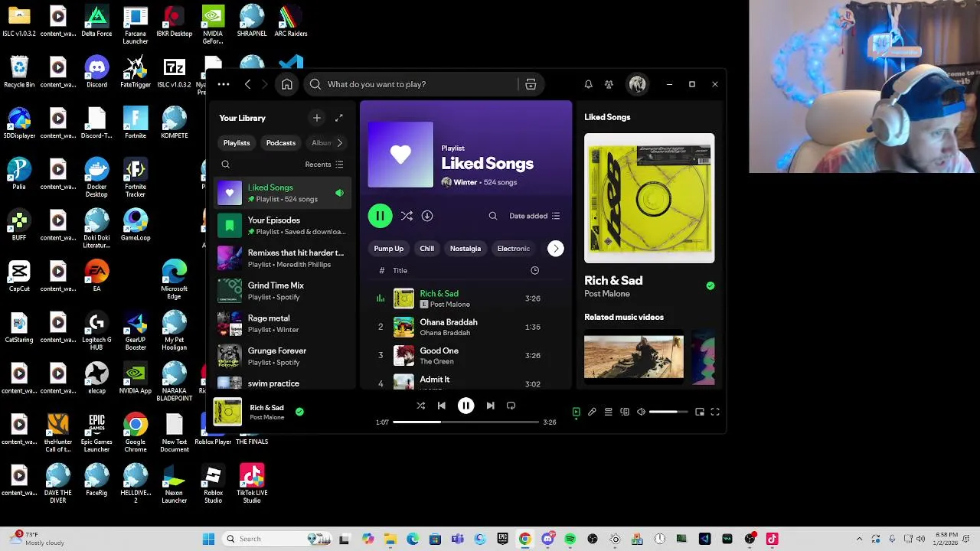Show more mood filters with round arrow

coord(556,249)
